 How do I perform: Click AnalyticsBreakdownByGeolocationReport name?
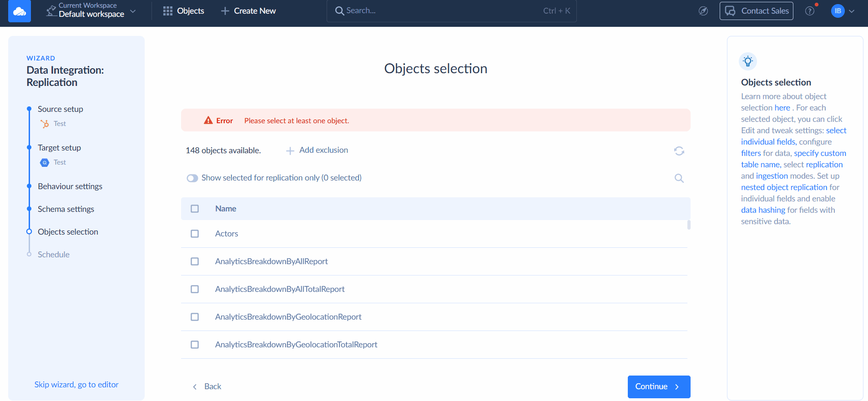(x=288, y=317)
